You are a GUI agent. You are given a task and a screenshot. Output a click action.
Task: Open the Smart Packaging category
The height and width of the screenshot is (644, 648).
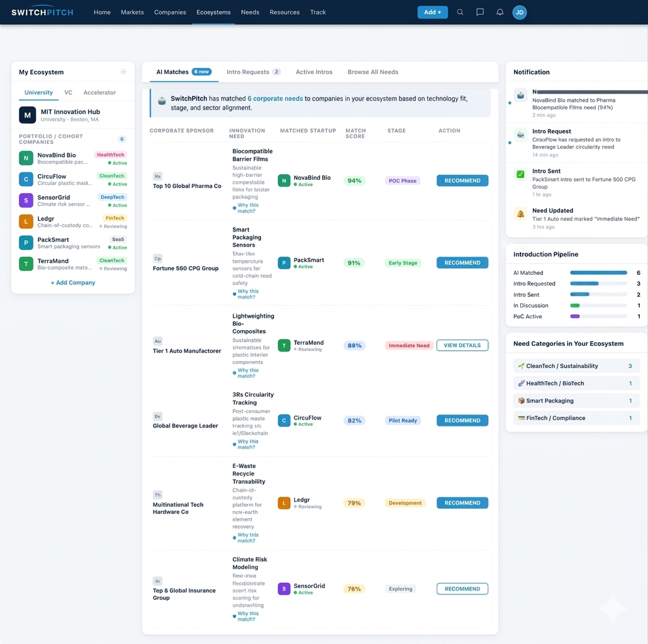576,401
